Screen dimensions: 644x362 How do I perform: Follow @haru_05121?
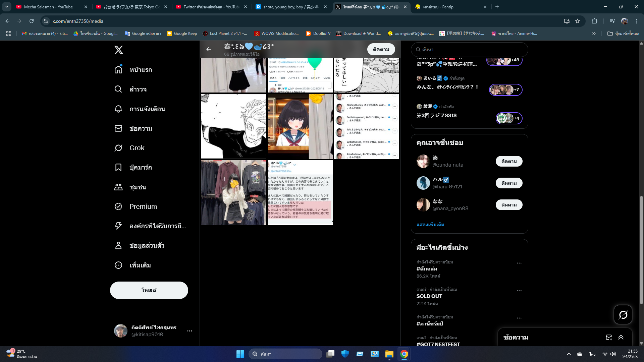tap(509, 183)
